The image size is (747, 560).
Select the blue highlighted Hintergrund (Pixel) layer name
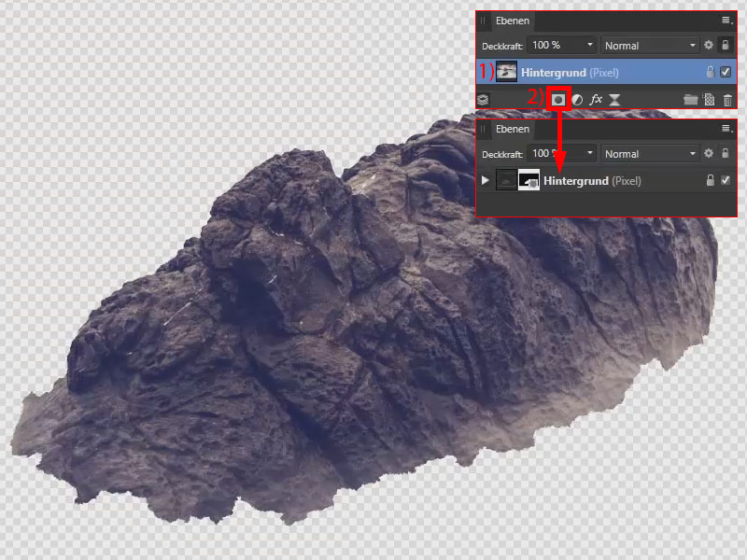click(570, 73)
